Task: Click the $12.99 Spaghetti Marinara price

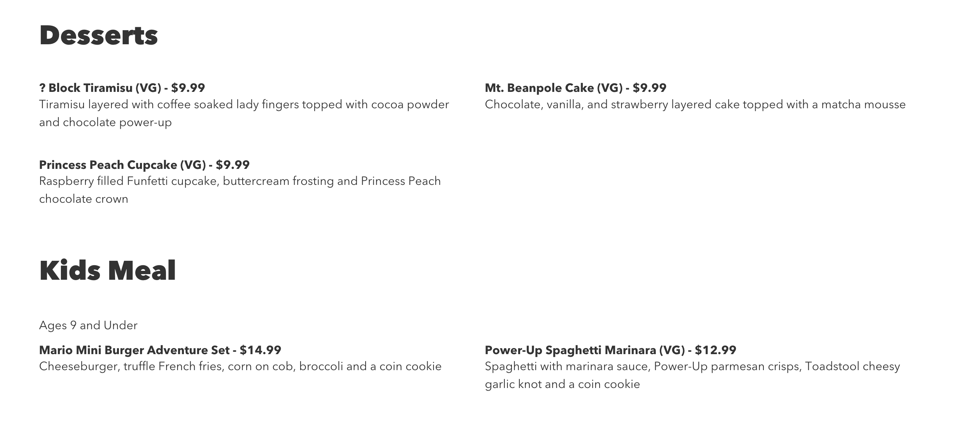Action: coord(715,350)
